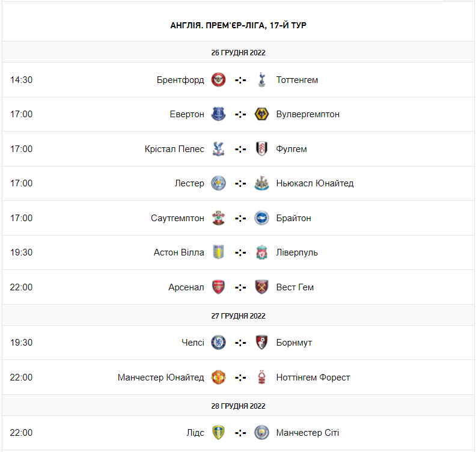Click the Лестер vs Ньюкасл score placeholder

click(240, 183)
